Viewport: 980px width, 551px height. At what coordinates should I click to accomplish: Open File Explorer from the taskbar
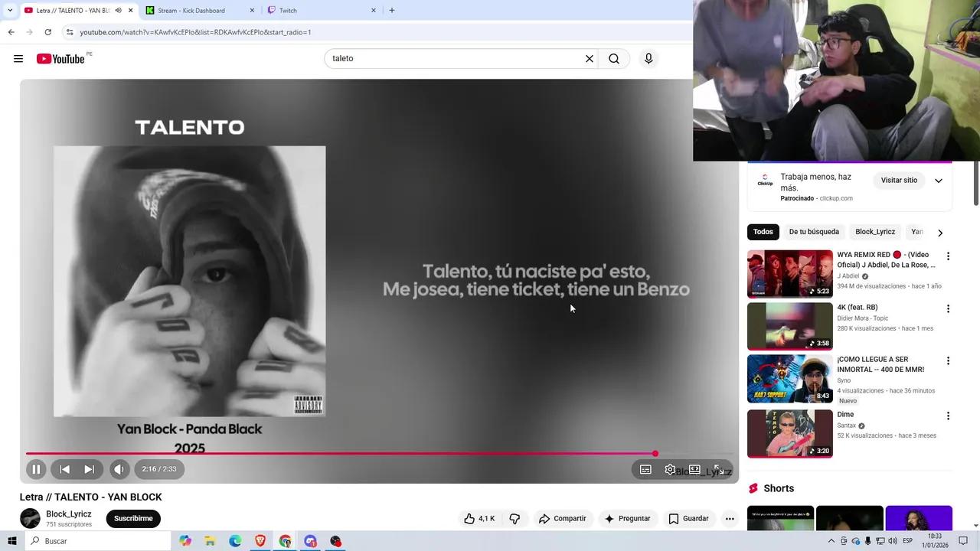210,541
